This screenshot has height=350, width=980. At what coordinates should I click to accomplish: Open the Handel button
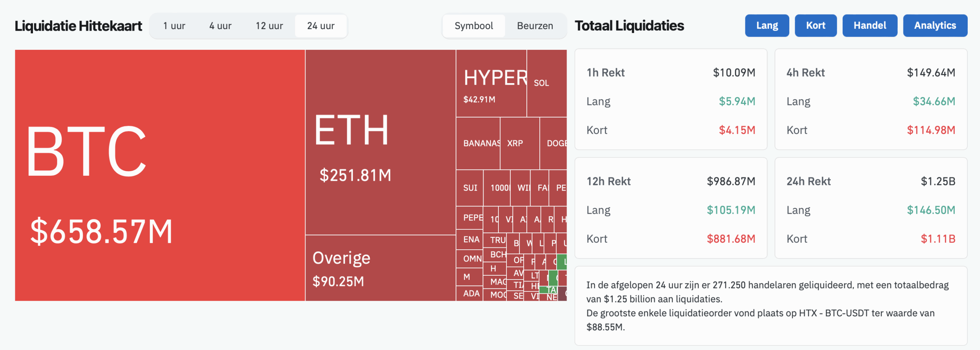coord(870,26)
